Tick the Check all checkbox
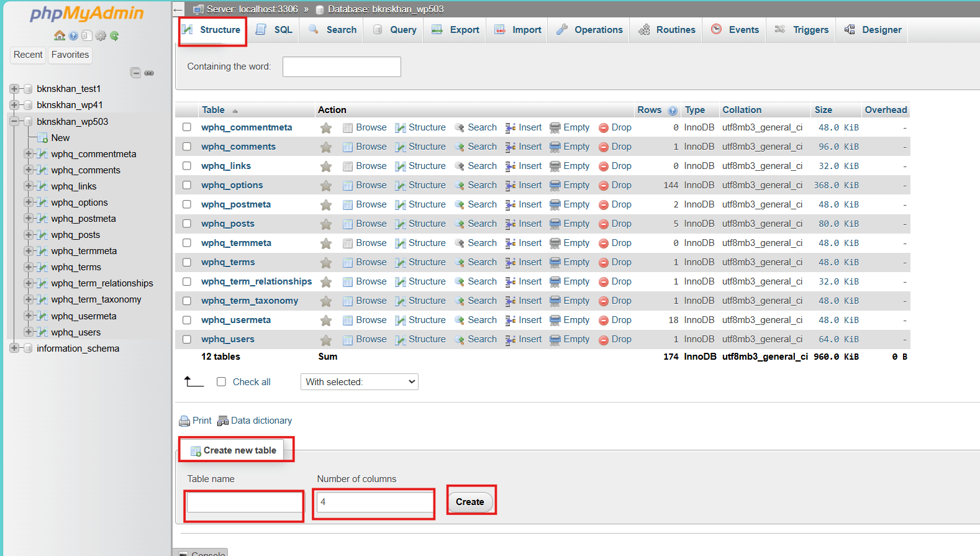 [221, 382]
